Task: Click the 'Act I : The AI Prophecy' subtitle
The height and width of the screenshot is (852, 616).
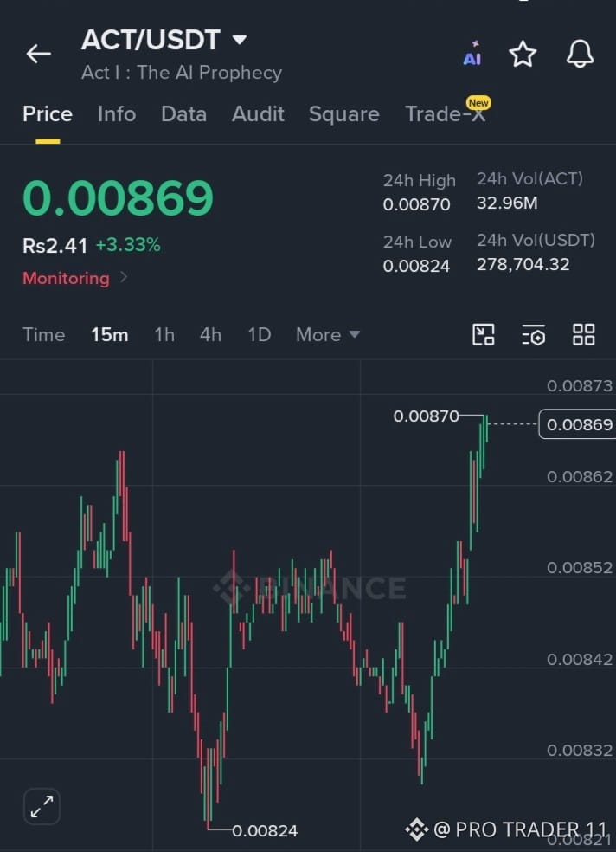Action: tap(182, 73)
